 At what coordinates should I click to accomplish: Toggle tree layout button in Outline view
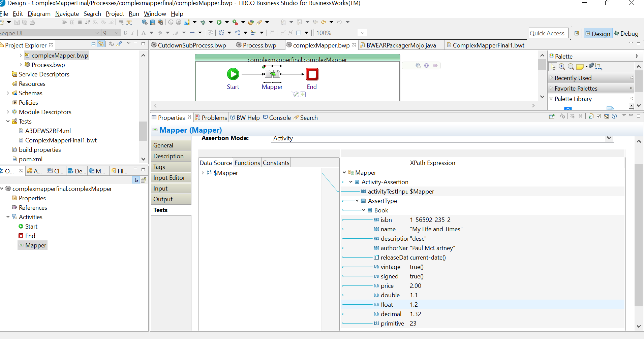136,180
